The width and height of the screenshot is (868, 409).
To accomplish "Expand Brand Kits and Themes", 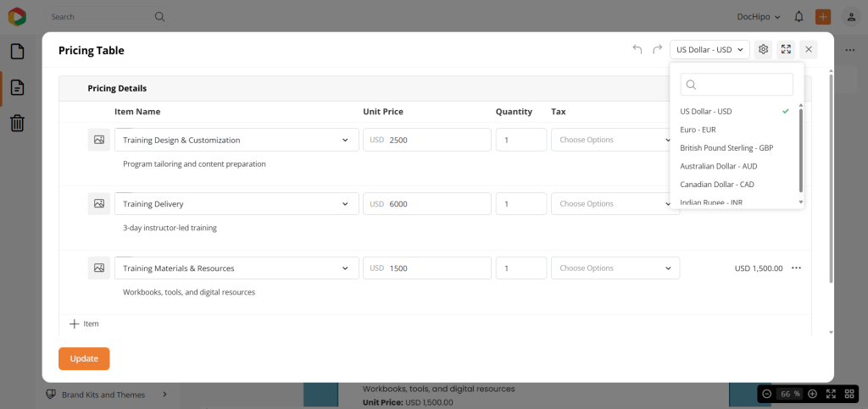I will tap(165, 395).
